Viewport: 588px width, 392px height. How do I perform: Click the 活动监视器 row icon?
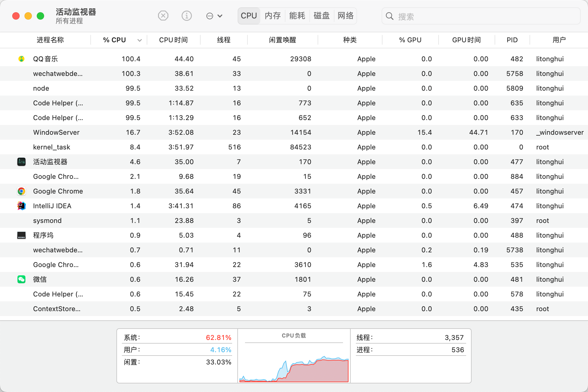tap(21, 162)
